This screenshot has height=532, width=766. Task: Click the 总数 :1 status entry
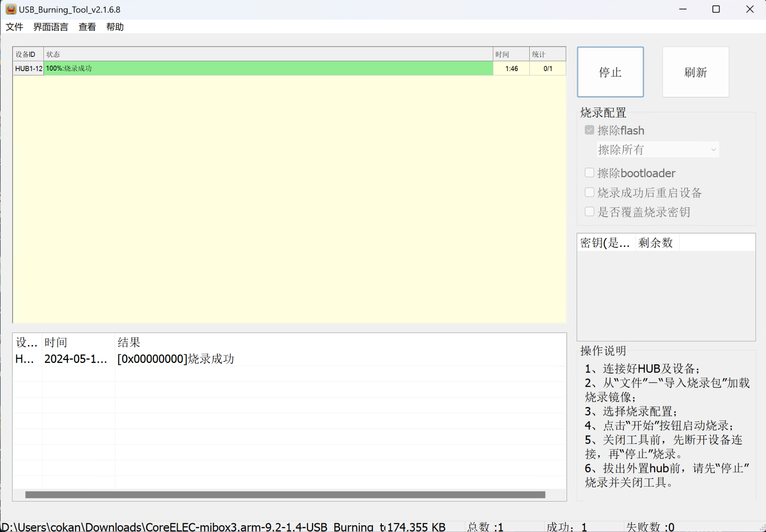point(485,527)
